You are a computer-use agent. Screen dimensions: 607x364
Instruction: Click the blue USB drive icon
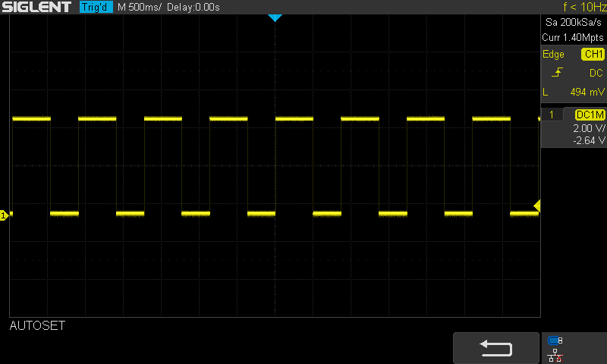pyautogui.click(x=555, y=340)
